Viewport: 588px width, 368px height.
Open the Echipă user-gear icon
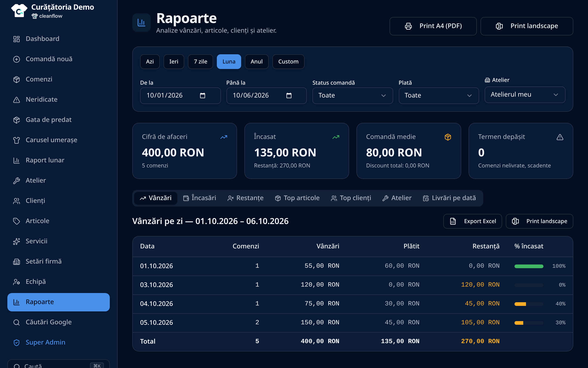coord(16,282)
